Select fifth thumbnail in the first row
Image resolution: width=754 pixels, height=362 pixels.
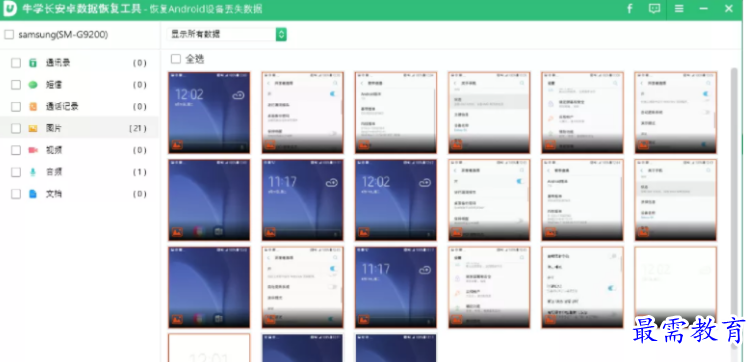point(582,112)
